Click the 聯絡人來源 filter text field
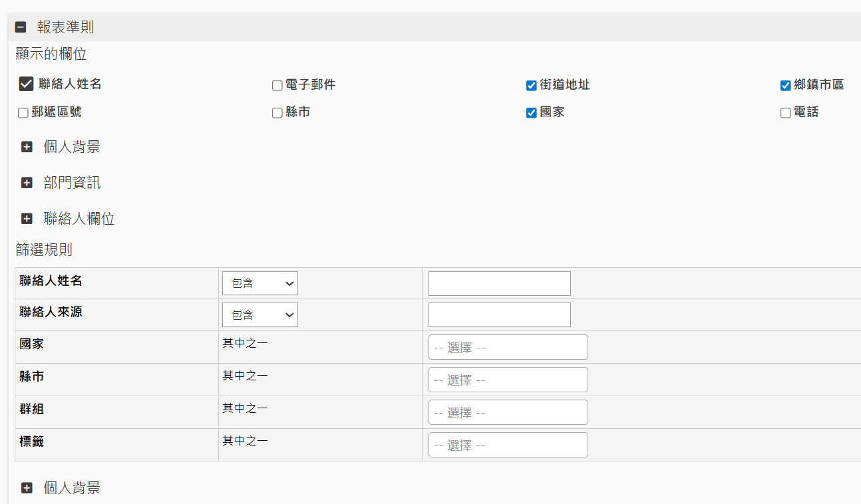The image size is (861, 504). point(499,315)
